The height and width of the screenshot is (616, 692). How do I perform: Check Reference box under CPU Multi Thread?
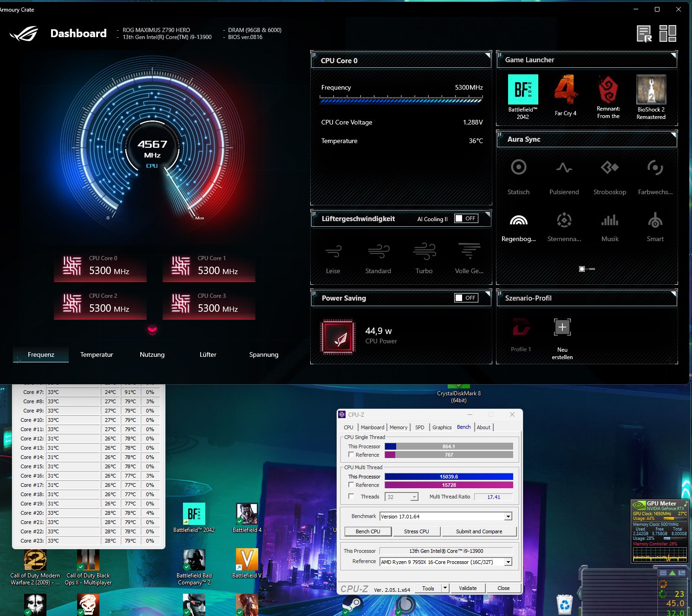[x=351, y=485]
